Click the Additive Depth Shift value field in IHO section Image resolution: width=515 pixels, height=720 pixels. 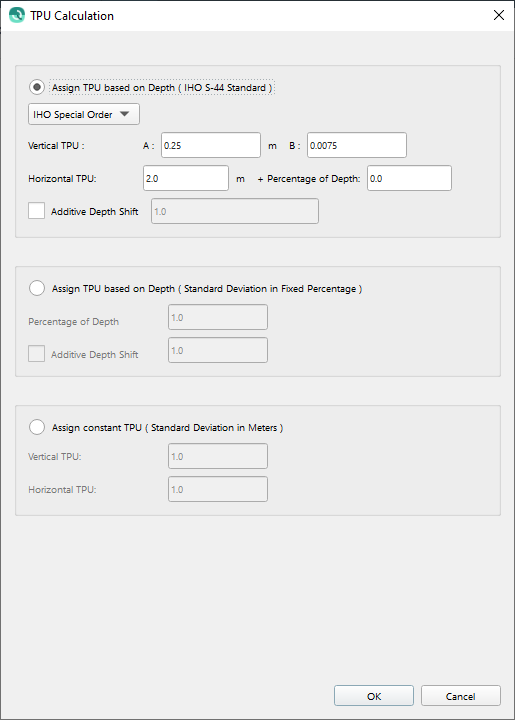point(235,211)
